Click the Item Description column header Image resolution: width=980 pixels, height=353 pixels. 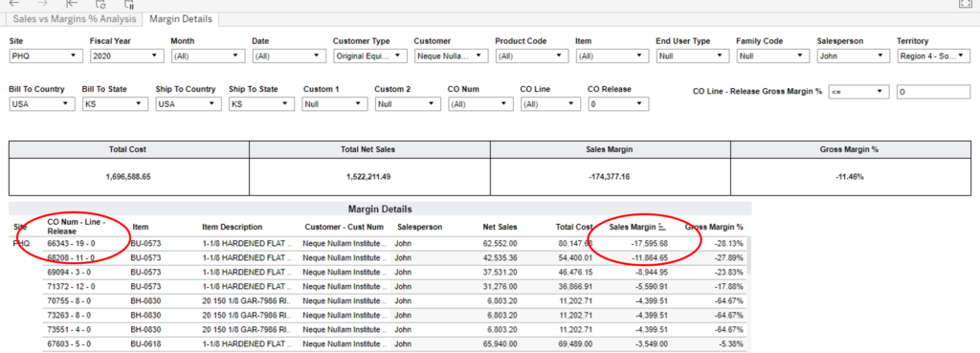[x=232, y=227]
